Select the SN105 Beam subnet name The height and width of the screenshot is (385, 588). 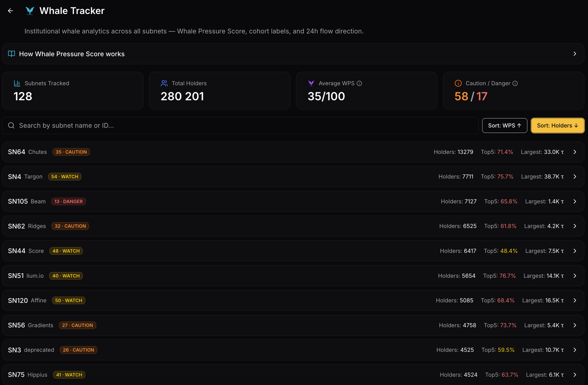click(27, 201)
